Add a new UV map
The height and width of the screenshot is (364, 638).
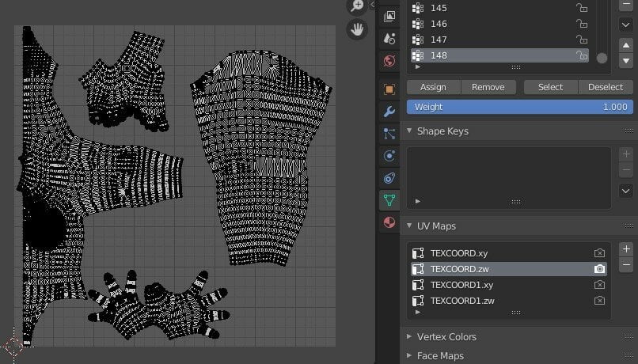click(x=626, y=249)
